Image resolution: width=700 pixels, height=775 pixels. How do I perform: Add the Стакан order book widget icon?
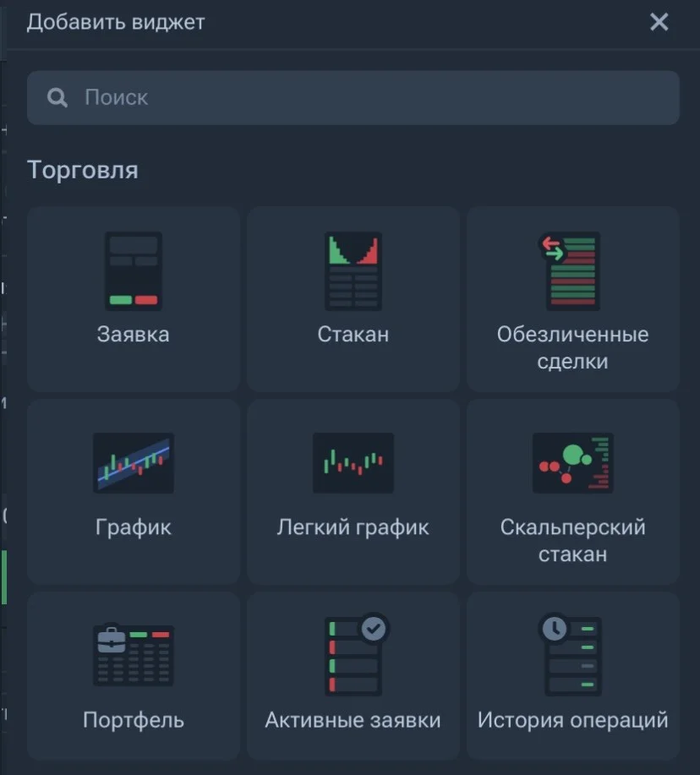353,270
